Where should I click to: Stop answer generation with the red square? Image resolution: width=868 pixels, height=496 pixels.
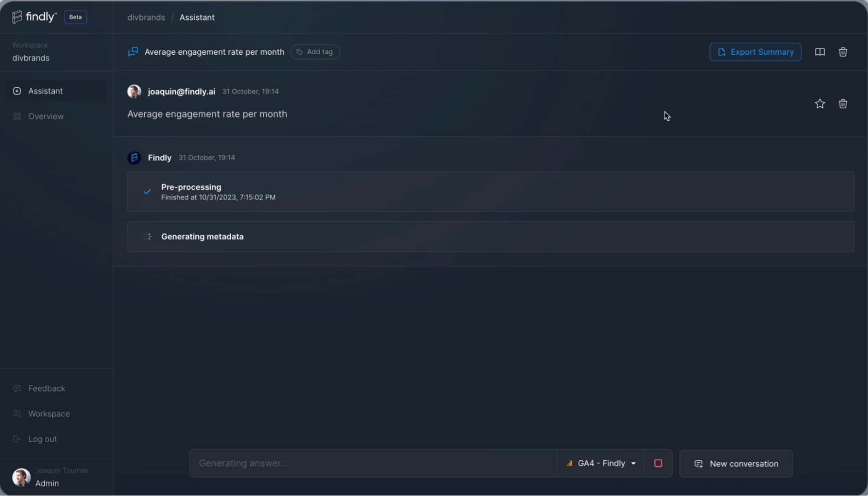point(658,463)
